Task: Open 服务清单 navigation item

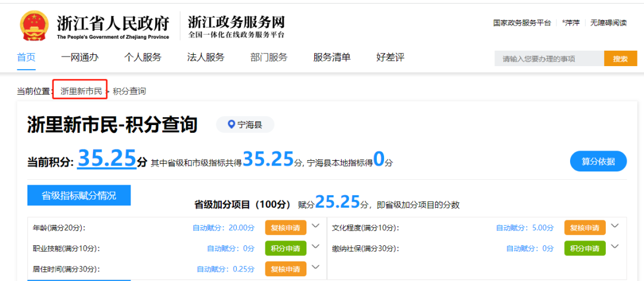Action: 332,57
